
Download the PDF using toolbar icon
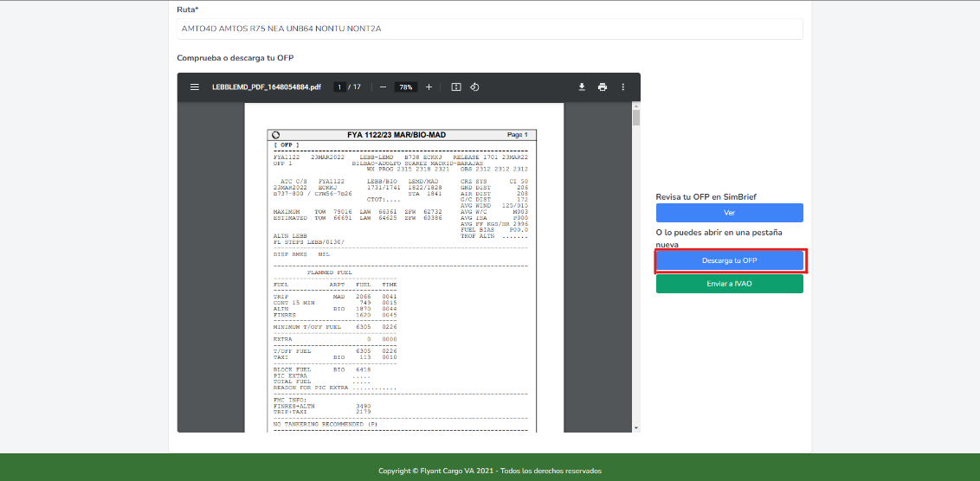[582, 87]
